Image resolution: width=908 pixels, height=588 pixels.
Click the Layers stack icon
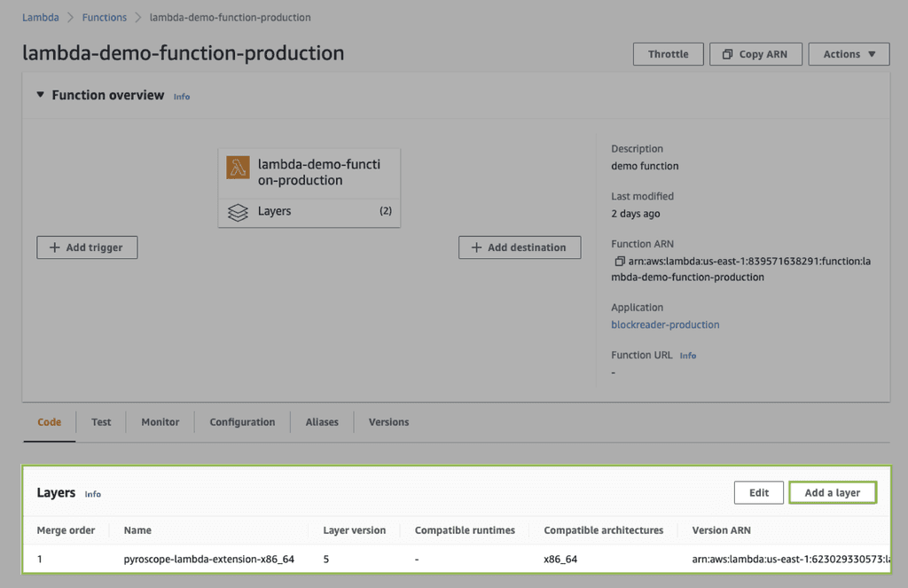[238, 212]
